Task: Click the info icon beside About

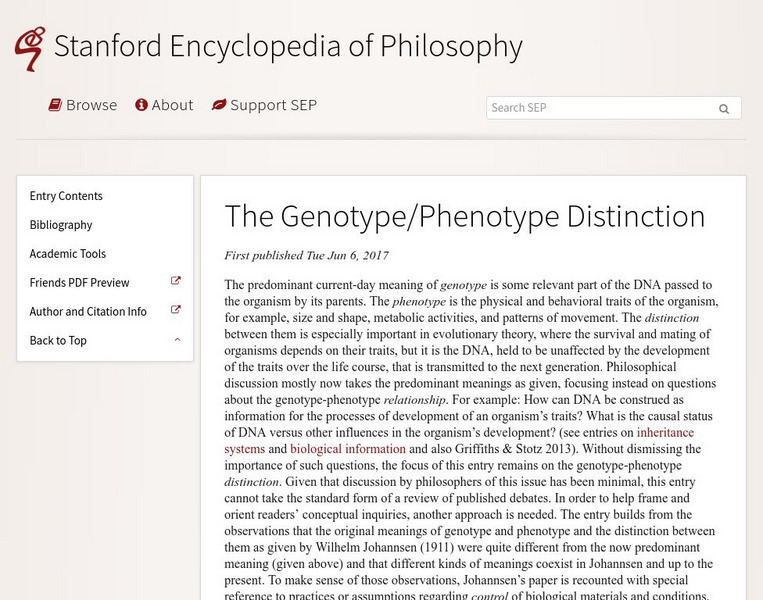Action: (x=142, y=105)
